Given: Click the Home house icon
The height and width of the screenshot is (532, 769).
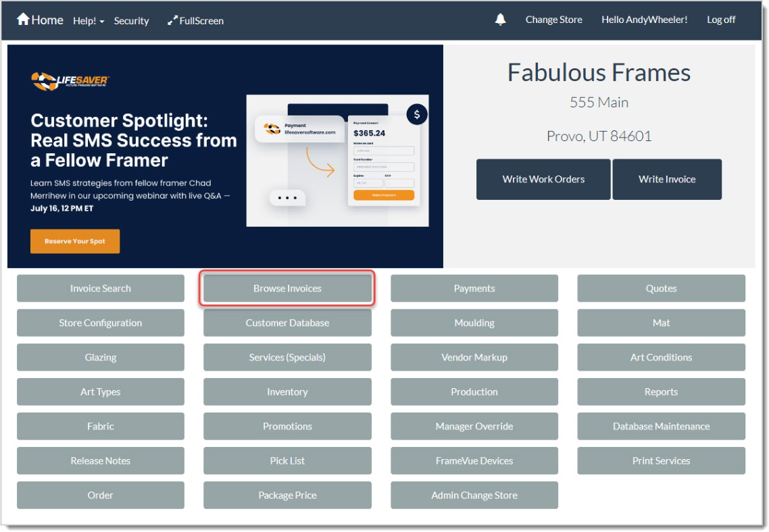Looking at the screenshot, I should (23, 20).
